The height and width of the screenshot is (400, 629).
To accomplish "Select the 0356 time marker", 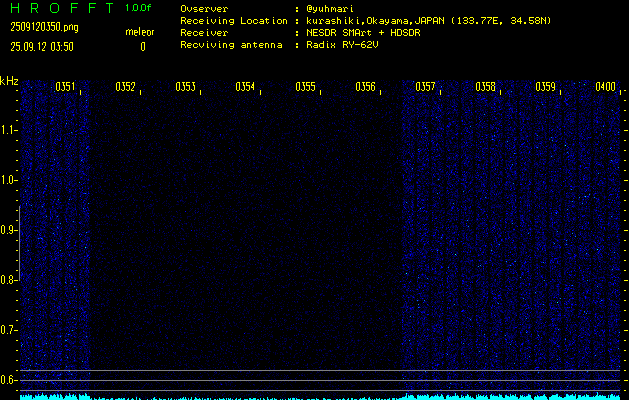I will (365, 87).
